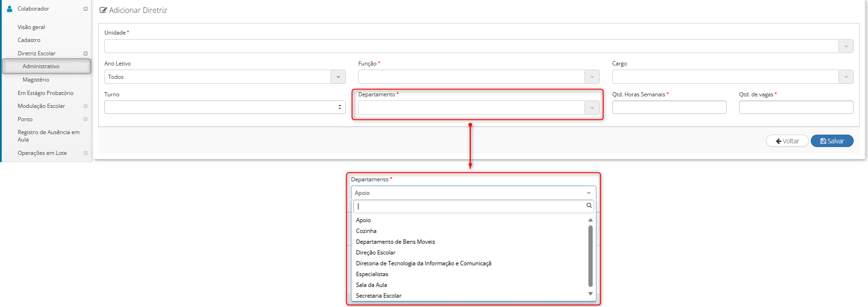The image size is (868, 307).
Task: Click the list scrollbar up arrow
Action: coord(591,220)
